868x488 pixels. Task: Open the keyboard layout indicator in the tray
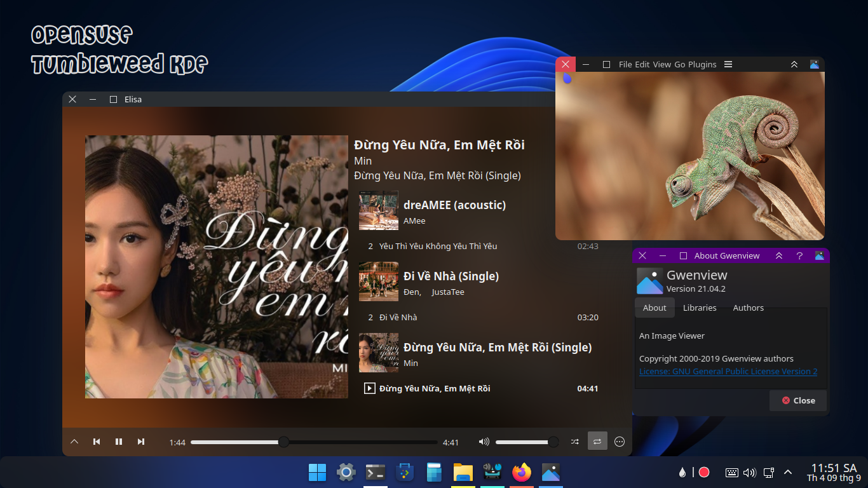pos(731,472)
